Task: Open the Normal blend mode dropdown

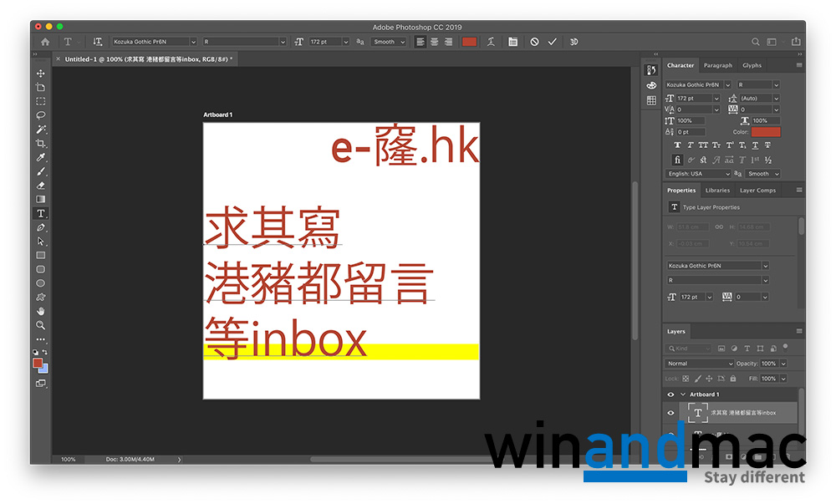Action: click(699, 364)
